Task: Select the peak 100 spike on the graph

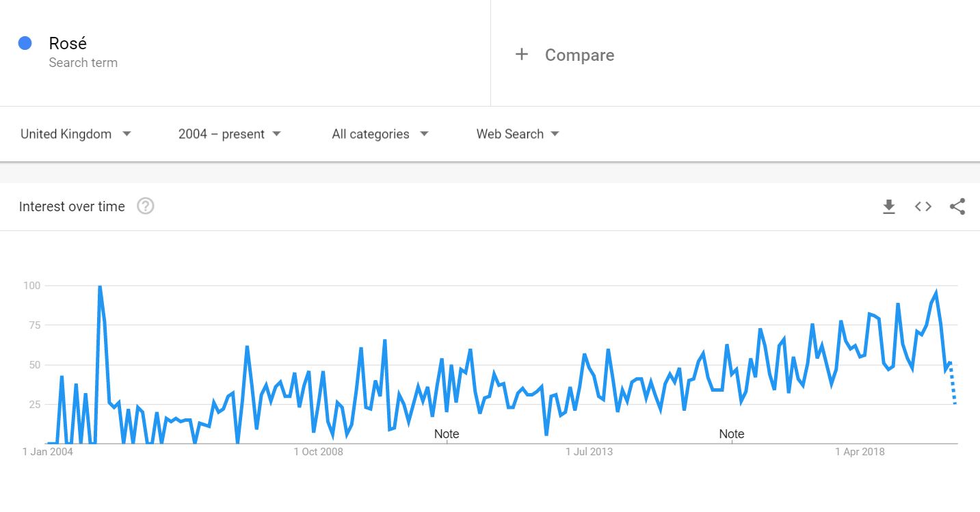Action: coord(100,286)
